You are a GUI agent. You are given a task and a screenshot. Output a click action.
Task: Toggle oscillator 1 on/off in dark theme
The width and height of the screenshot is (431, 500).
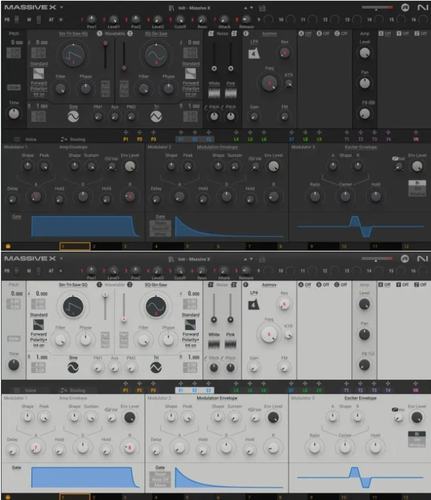coord(99,34)
